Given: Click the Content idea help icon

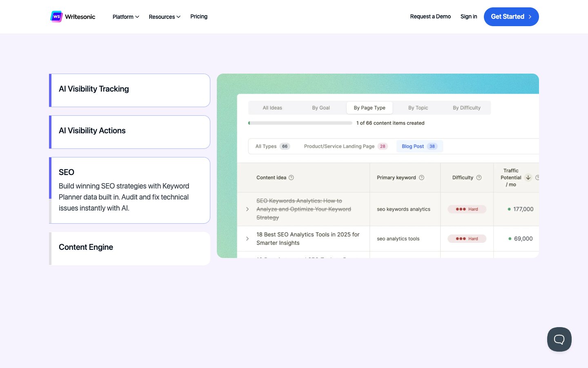Looking at the screenshot, I should click(x=291, y=177).
